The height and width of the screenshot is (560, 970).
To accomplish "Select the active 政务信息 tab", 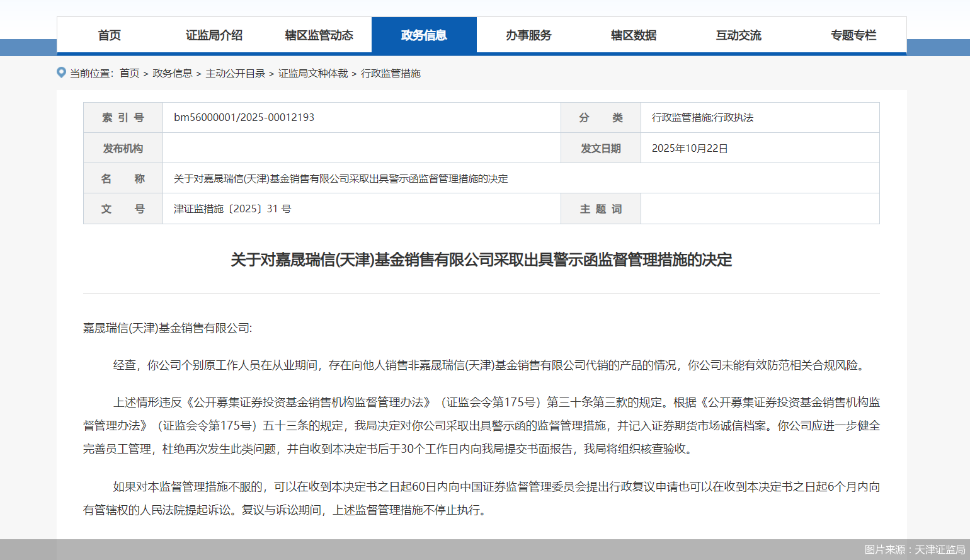I will (x=424, y=35).
